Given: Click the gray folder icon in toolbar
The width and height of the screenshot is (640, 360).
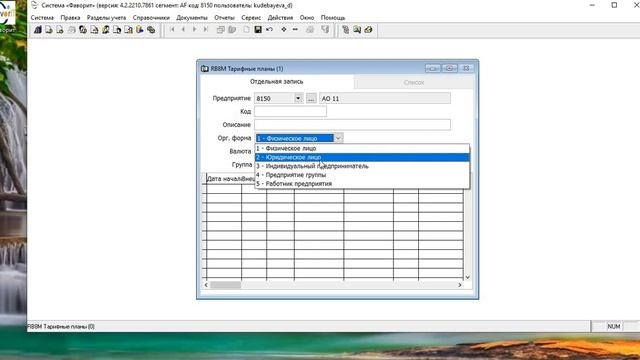Looking at the screenshot, I should (232, 30).
